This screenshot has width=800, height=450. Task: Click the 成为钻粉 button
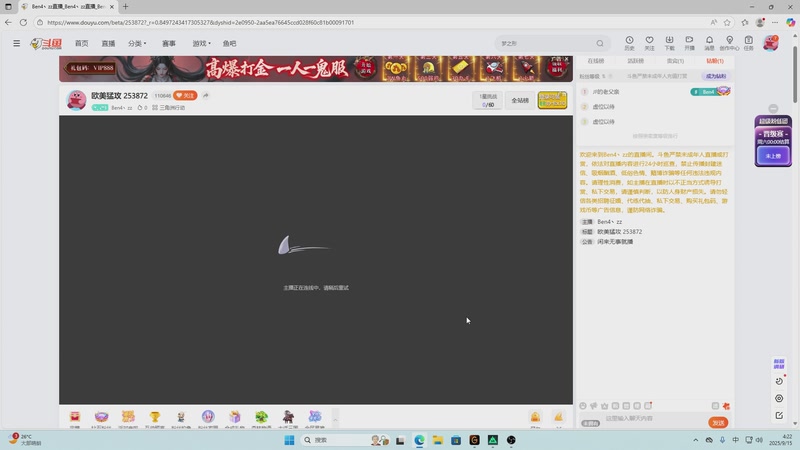point(716,76)
